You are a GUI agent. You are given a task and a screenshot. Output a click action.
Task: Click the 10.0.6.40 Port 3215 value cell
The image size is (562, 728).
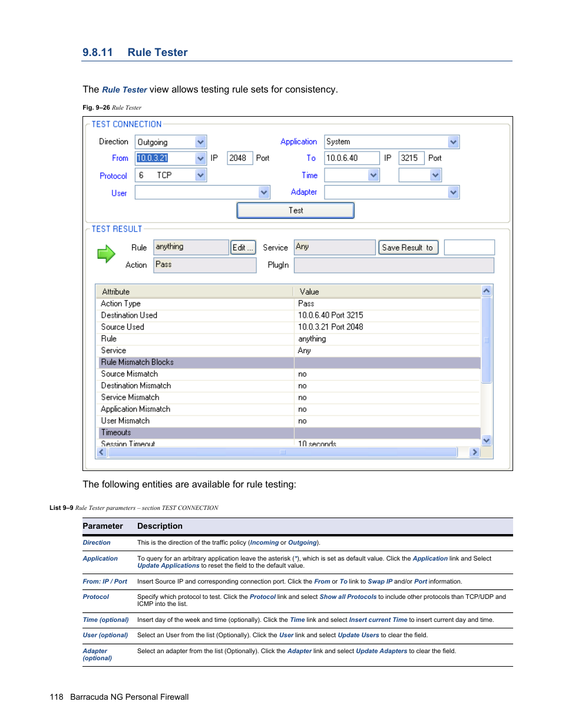pos(386,315)
